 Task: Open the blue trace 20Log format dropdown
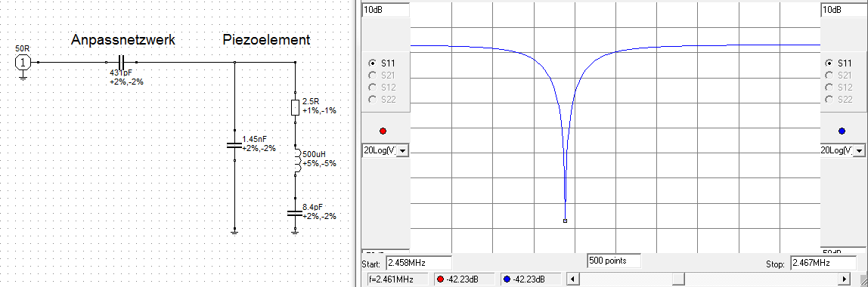pos(860,151)
